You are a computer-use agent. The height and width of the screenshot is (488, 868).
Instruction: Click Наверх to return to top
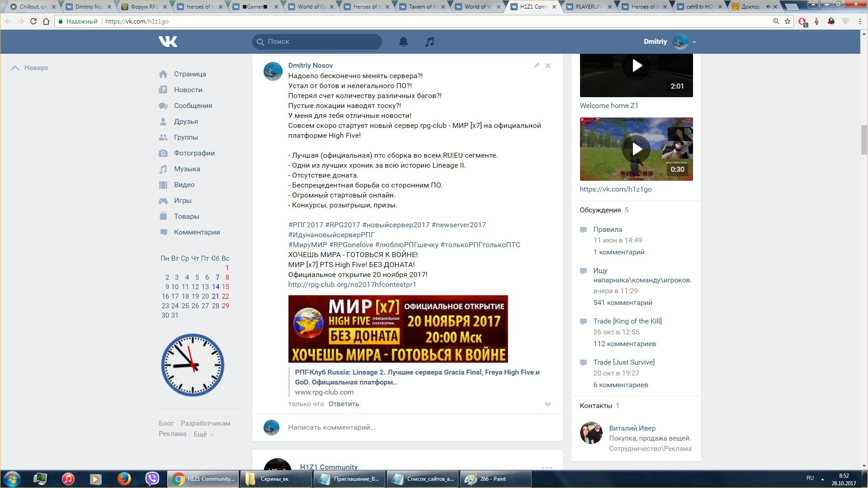pos(30,68)
